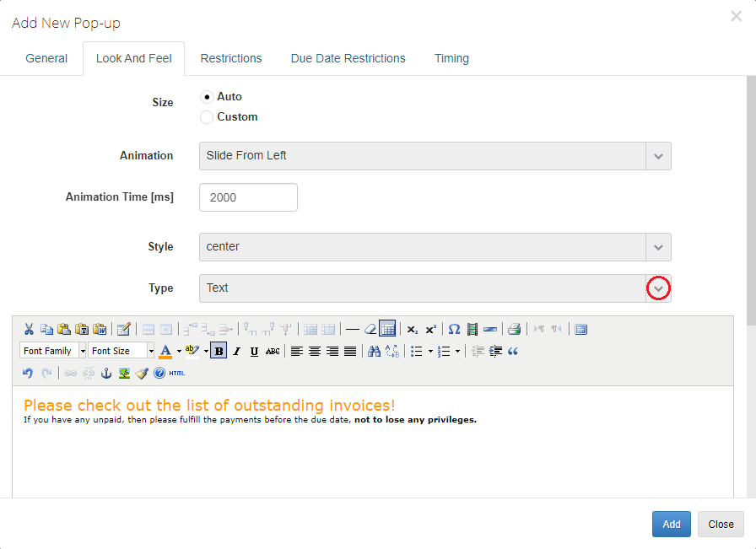
Task: Open the Restrictions tab
Action: (x=231, y=58)
